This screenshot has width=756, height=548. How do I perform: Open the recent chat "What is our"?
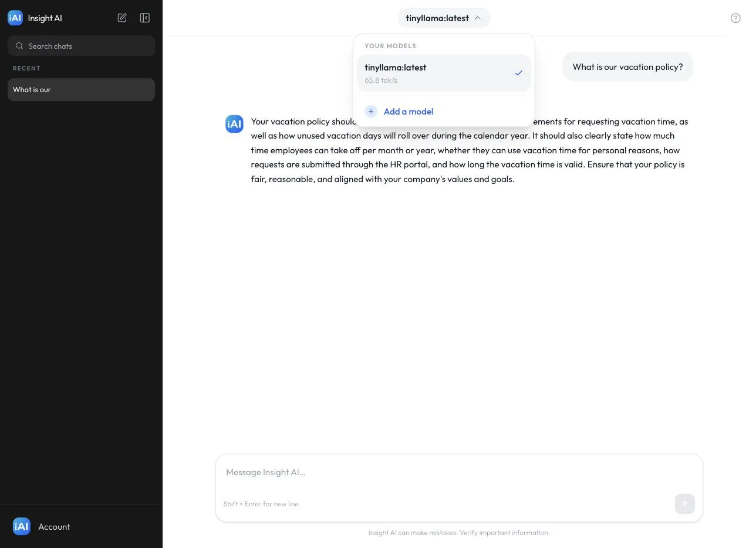click(x=81, y=89)
